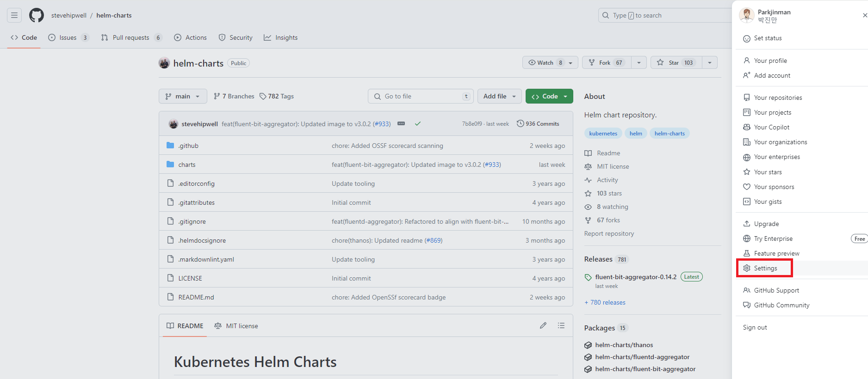Close the user account side panel

(x=864, y=15)
